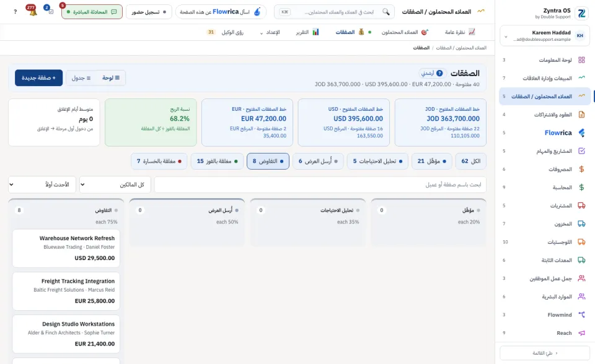
Task: Open المشاريع والمهام checkbox icon
Action: [x=581, y=151]
